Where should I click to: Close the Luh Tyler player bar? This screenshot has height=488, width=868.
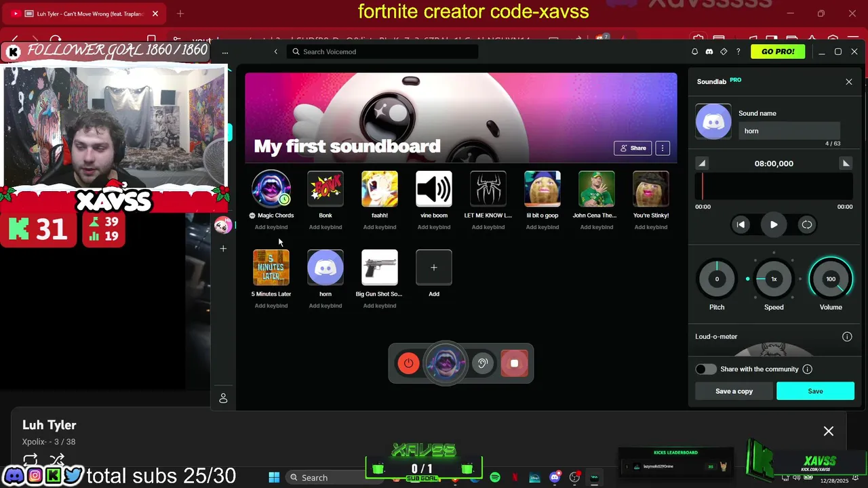click(x=829, y=431)
